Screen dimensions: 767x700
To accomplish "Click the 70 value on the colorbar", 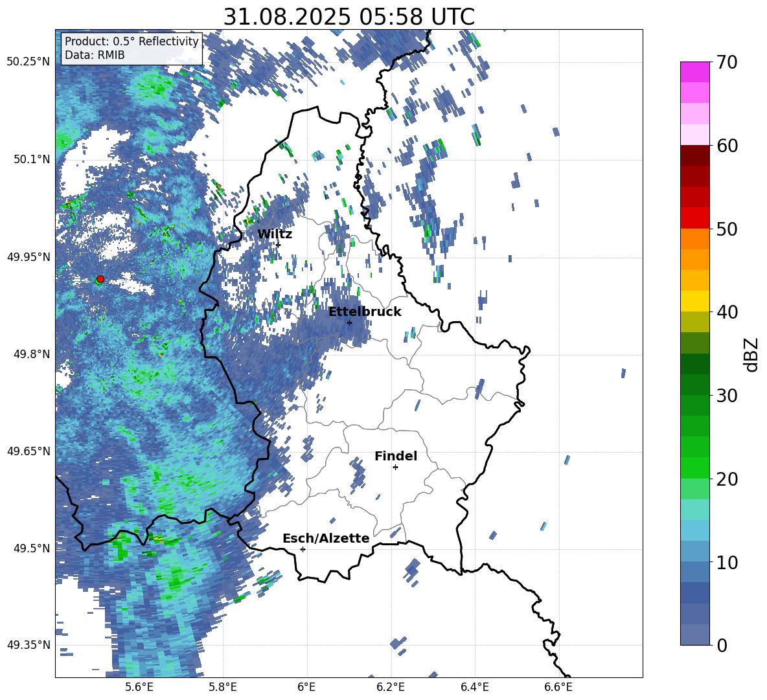I will [727, 62].
